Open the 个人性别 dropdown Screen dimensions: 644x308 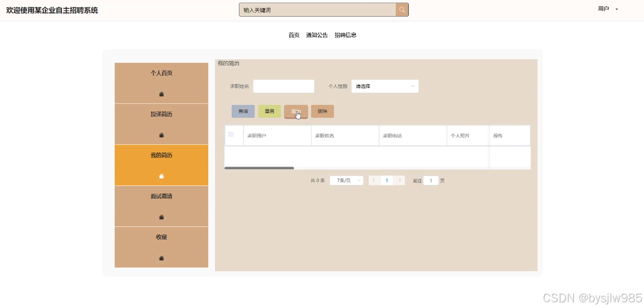coord(385,86)
